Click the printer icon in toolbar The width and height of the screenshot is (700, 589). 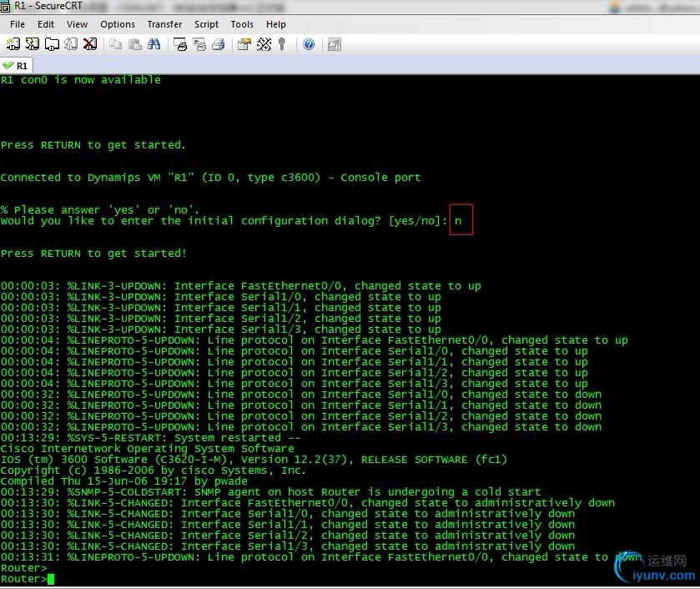[219, 44]
